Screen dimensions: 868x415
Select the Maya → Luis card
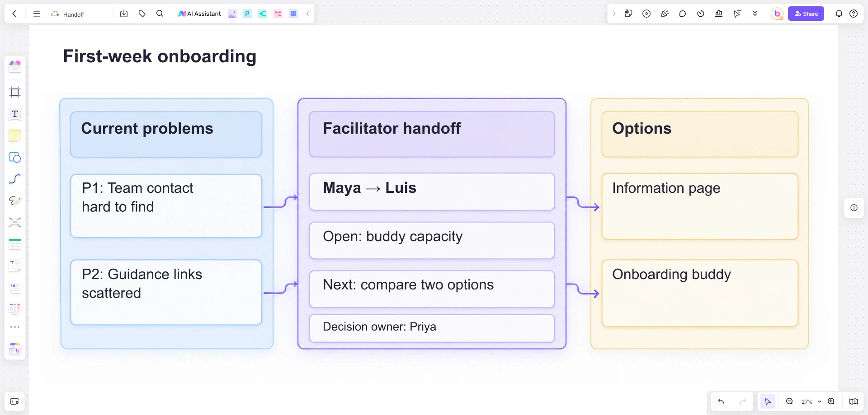click(x=432, y=191)
